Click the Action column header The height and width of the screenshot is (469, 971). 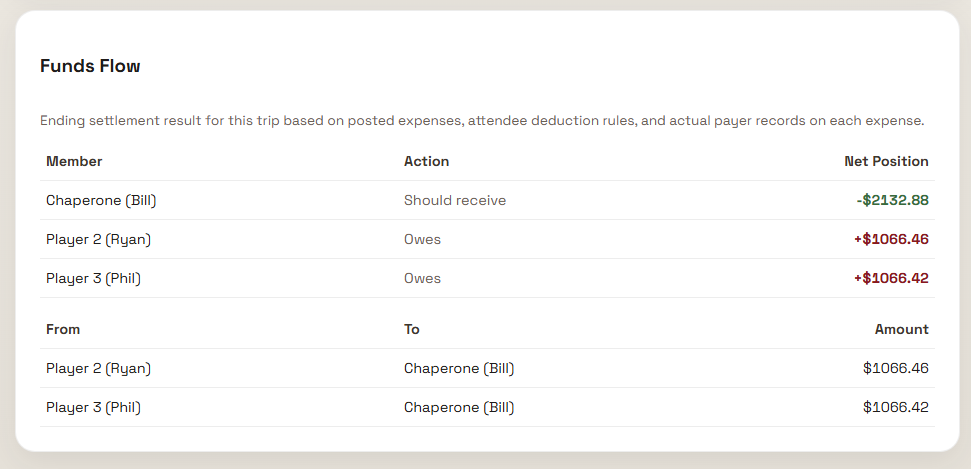pyautogui.click(x=426, y=161)
